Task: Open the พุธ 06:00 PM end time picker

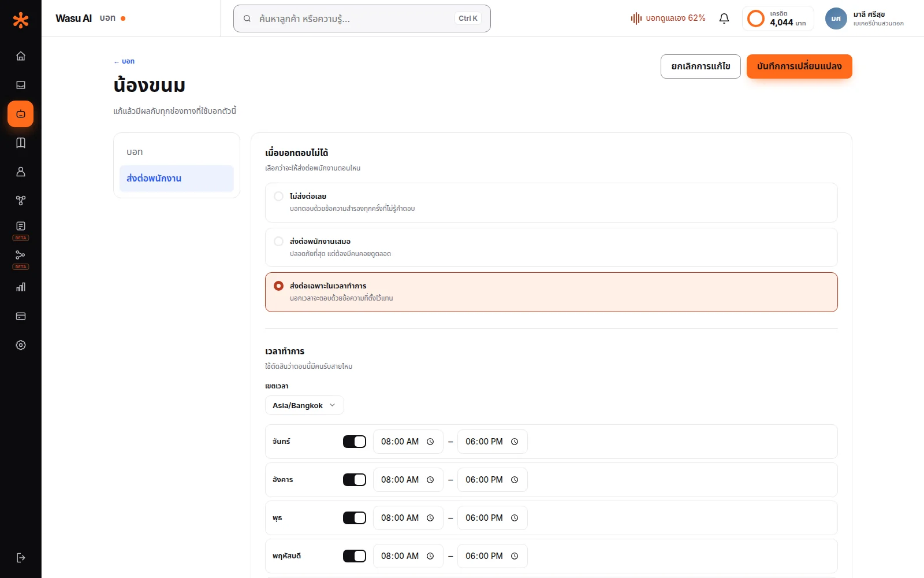Action: pyautogui.click(x=493, y=518)
